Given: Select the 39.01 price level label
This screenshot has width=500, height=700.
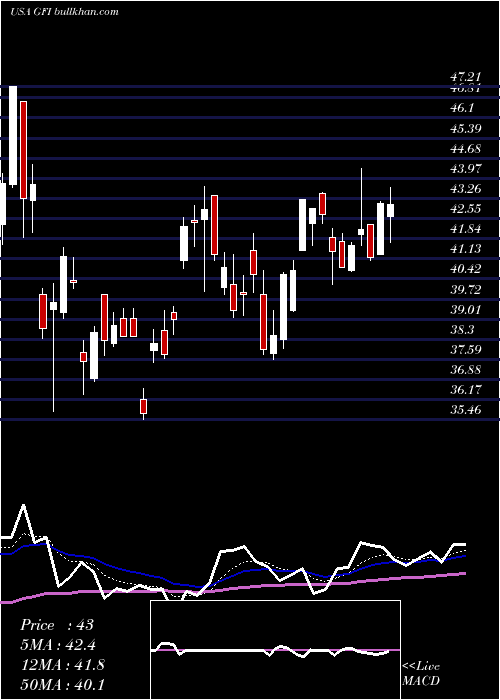Looking at the screenshot, I should (x=465, y=309).
